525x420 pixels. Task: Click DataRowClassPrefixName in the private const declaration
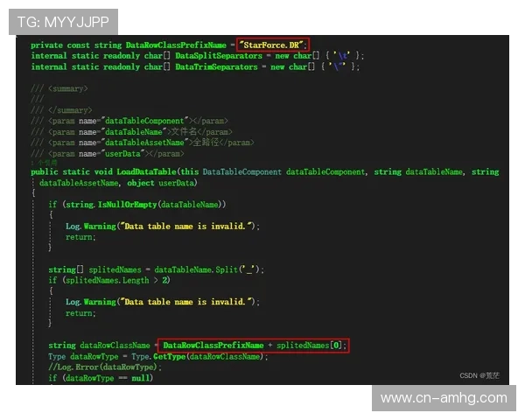pyautogui.click(x=176, y=45)
